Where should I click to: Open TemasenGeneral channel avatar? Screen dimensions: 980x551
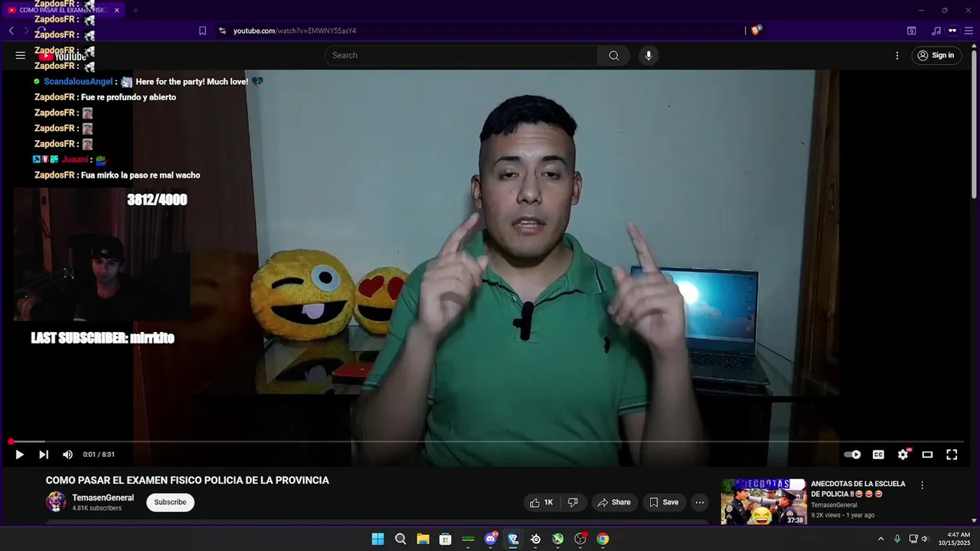pos(56,502)
